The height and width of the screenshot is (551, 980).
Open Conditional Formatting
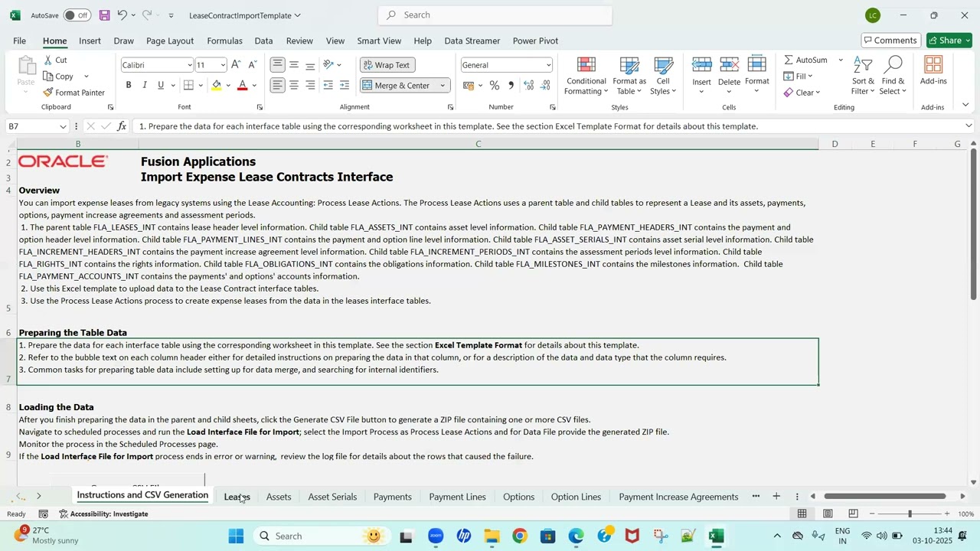point(586,75)
